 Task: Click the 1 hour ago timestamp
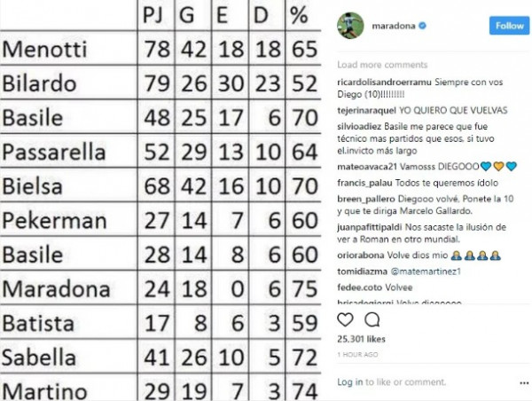[x=356, y=353]
